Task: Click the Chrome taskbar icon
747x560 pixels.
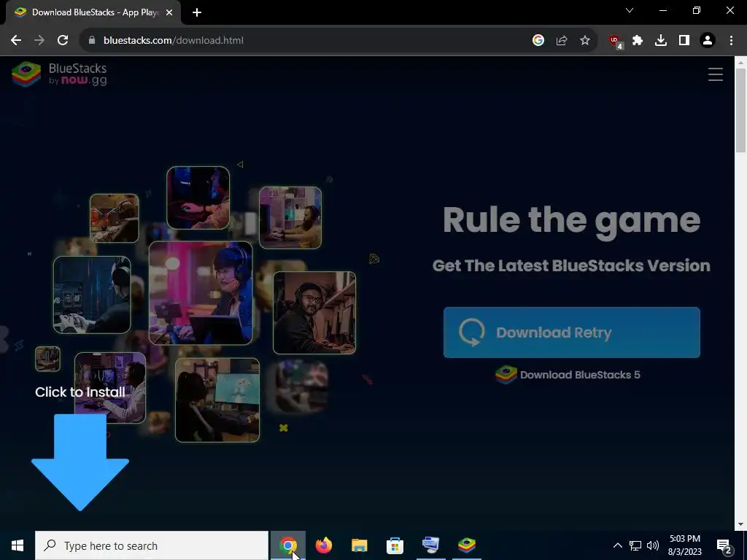Action: [x=287, y=545]
